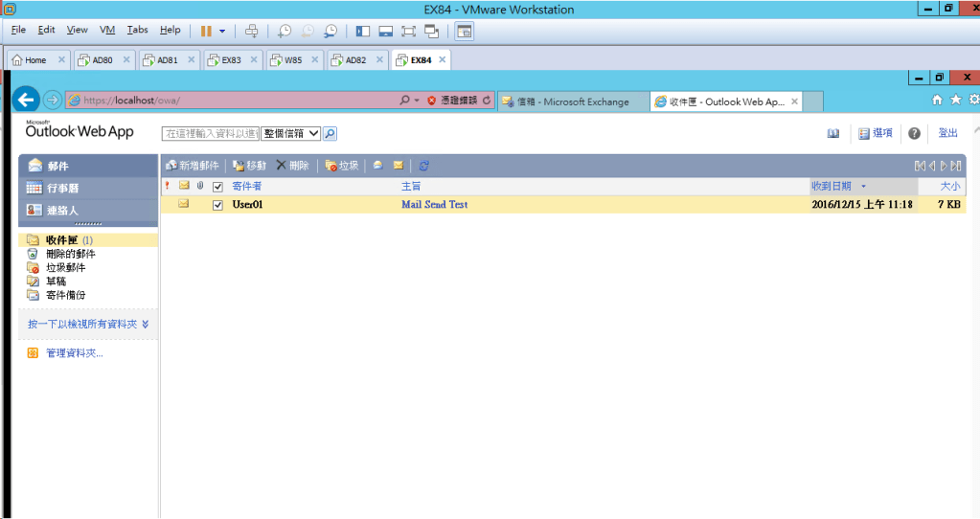Open the address book icon near 選項
This screenshot has width=980, height=519.
pyautogui.click(x=833, y=134)
